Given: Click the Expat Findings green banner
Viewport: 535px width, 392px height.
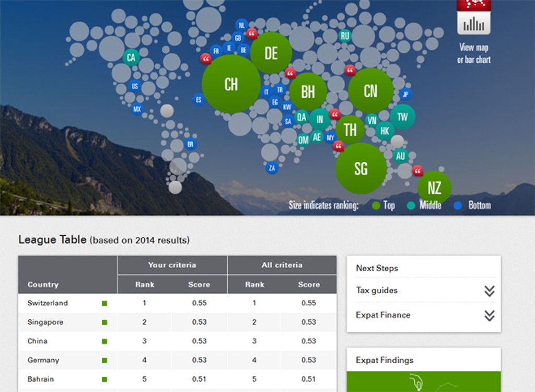Looking at the screenshot, I should (x=424, y=382).
